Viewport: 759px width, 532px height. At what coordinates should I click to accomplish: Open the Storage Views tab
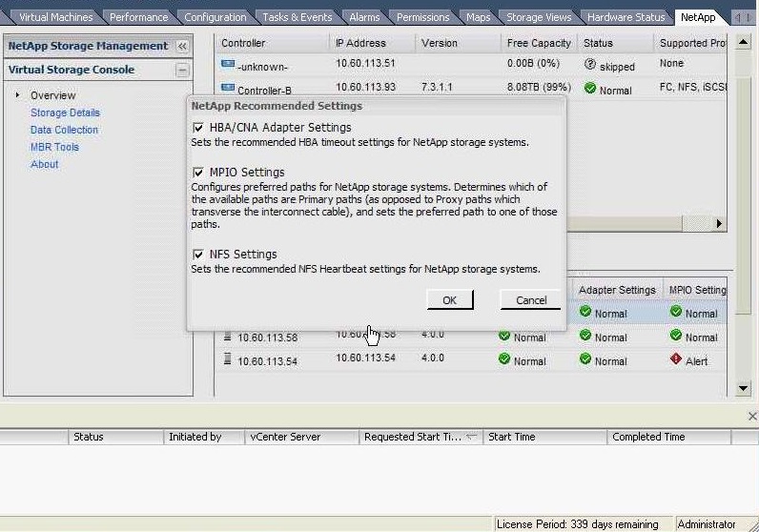pos(539,17)
